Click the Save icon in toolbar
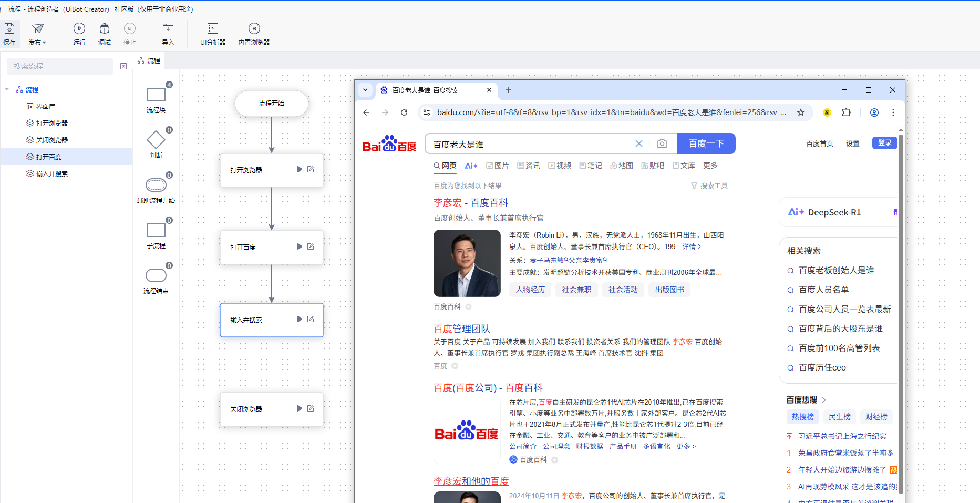Viewport: 980px width, 503px height. click(9, 33)
